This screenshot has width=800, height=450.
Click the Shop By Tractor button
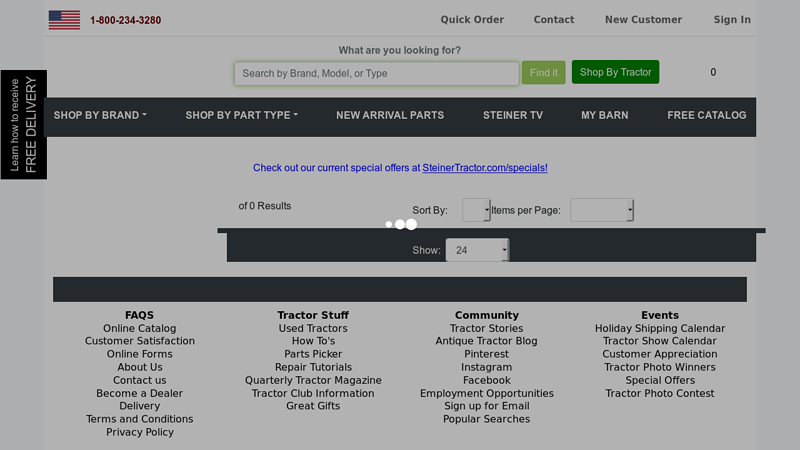(x=615, y=72)
